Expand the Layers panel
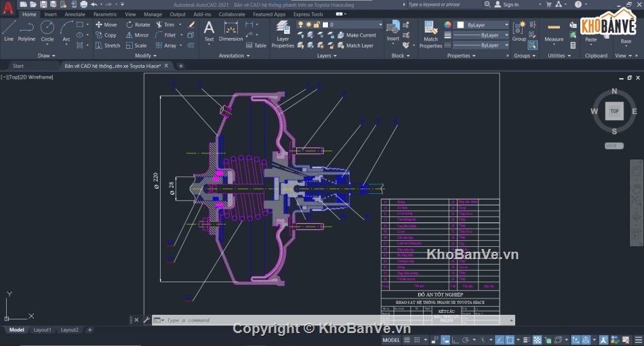Viewport: 644px width, 346px height. pos(327,56)
